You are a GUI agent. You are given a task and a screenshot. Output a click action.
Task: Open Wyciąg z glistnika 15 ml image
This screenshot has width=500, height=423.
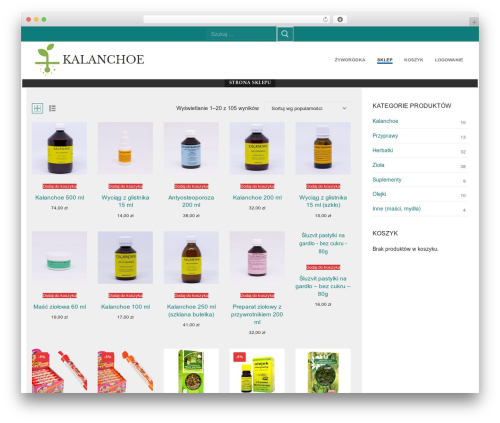[x=125, y=148]
